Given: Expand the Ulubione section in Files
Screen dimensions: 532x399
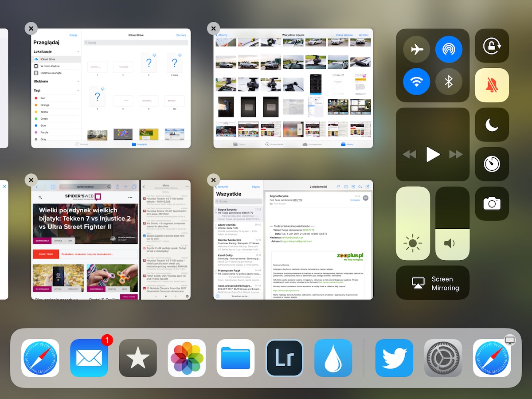Looking at the screenshot, I should [78, 81].
